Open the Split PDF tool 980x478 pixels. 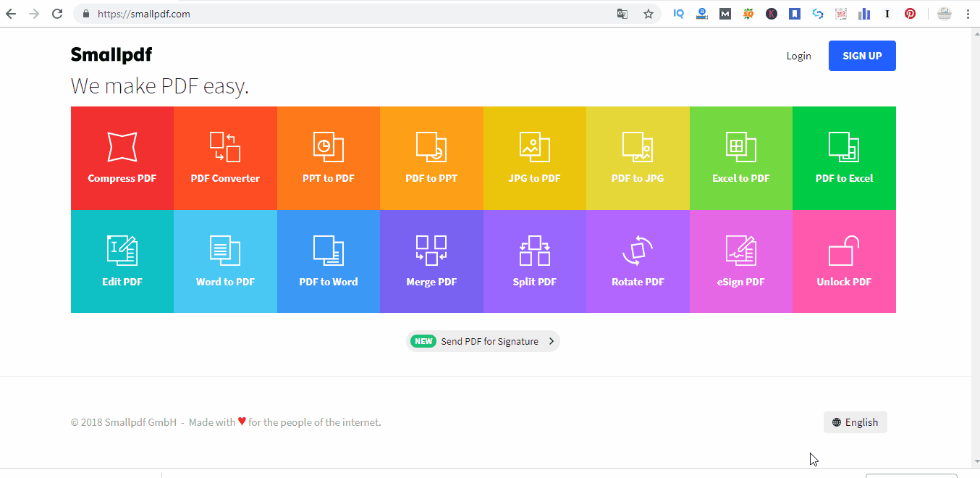click(x=535, y=261)
